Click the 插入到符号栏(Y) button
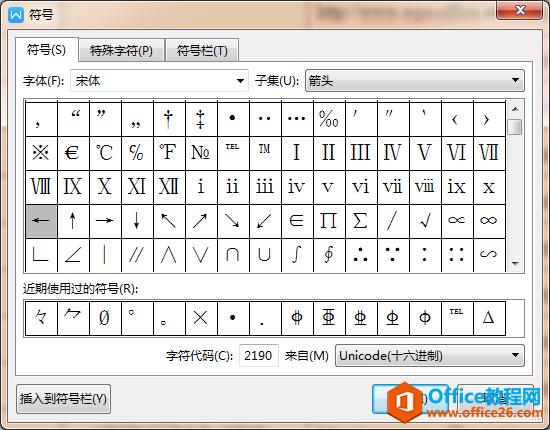The image size is (550, 430). coord(63,399)
